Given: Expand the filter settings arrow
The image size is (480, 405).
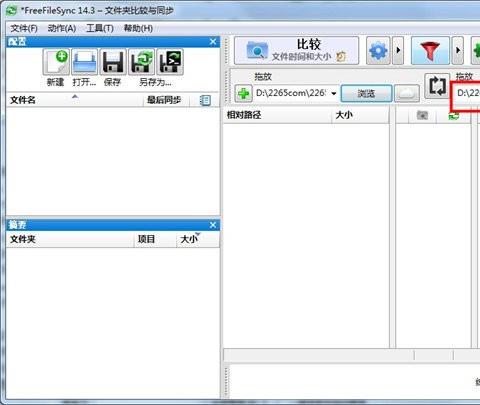Looking at the screenshot, I should pyautogui.click(x=458, y=51).
